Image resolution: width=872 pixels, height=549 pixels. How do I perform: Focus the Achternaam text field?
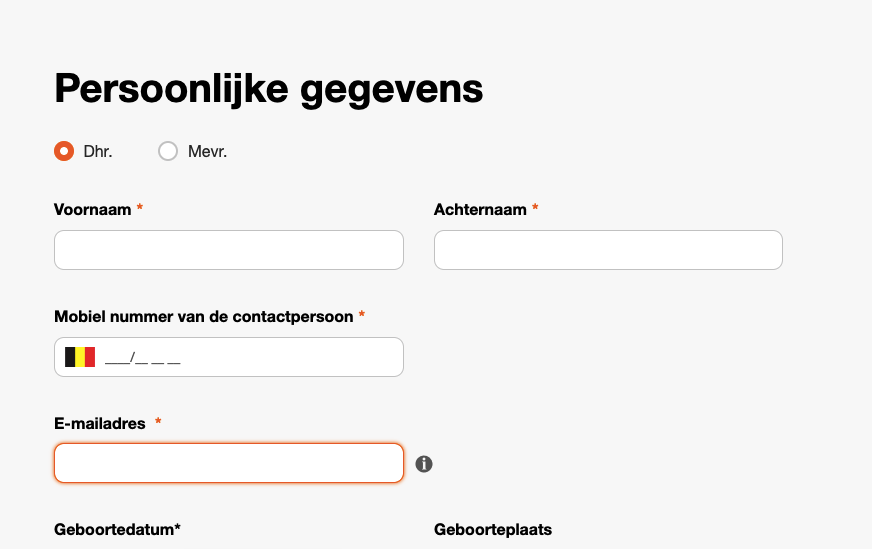click(608, 250)
